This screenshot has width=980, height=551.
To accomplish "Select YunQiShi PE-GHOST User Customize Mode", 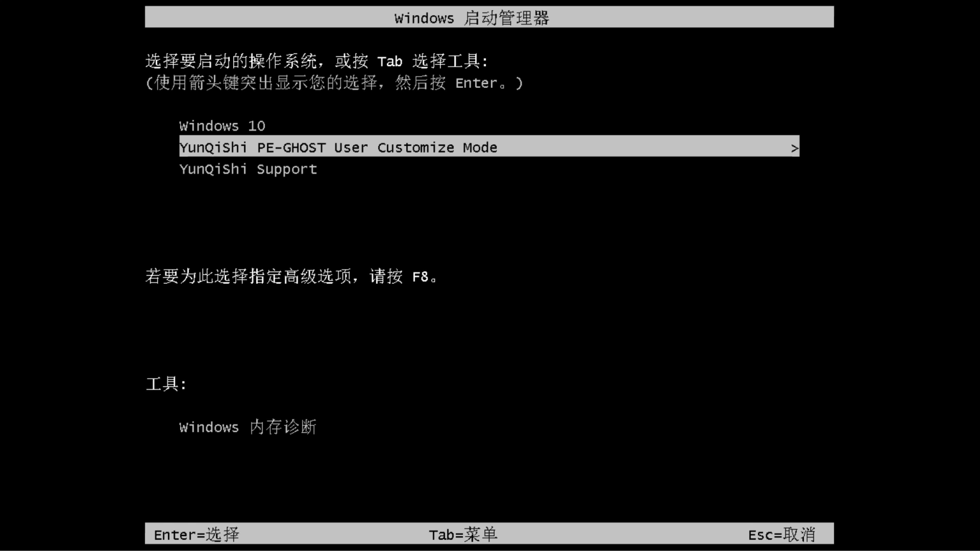I will (x=489, y=147).
